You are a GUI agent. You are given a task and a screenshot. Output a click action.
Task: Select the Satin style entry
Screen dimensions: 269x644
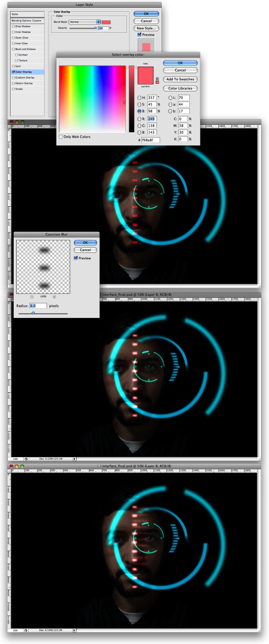click(x=27, y=66)
